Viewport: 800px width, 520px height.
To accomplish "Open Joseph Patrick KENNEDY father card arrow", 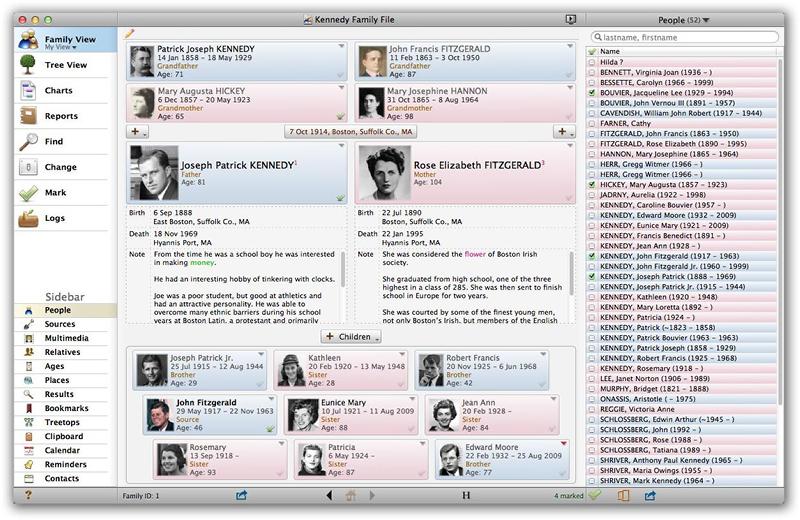I will click(341, 145).
